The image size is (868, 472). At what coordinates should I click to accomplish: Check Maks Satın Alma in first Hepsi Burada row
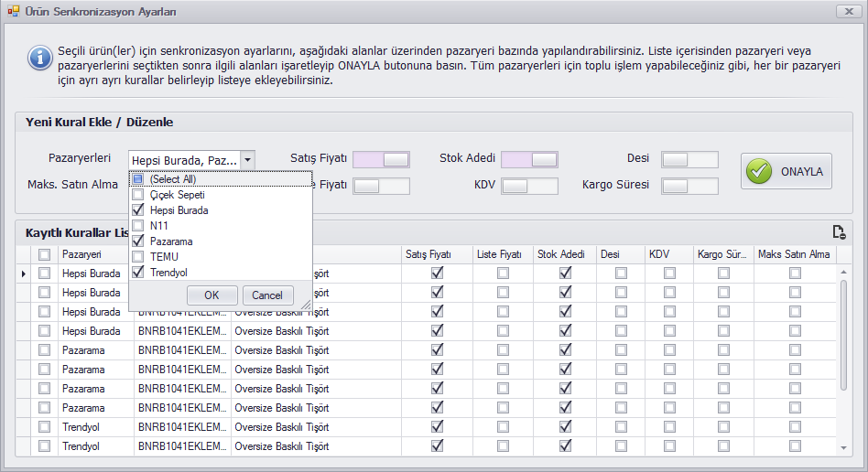click(795, 274)
